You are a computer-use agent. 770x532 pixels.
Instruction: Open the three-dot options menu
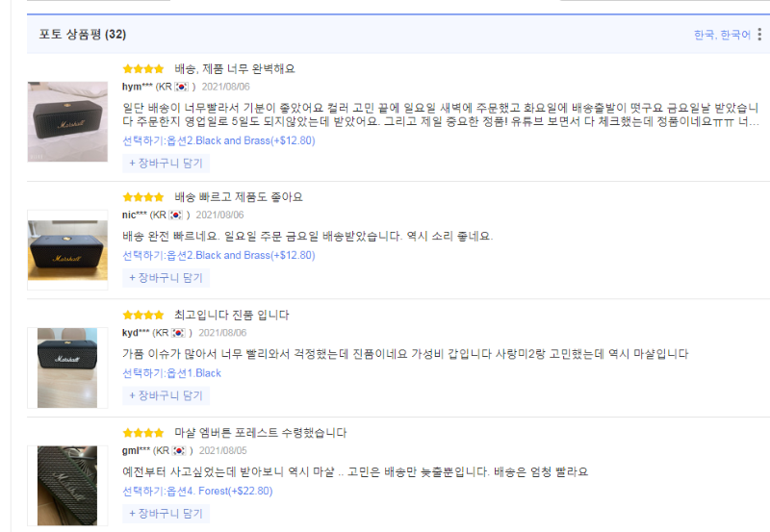tap(759, 35)
